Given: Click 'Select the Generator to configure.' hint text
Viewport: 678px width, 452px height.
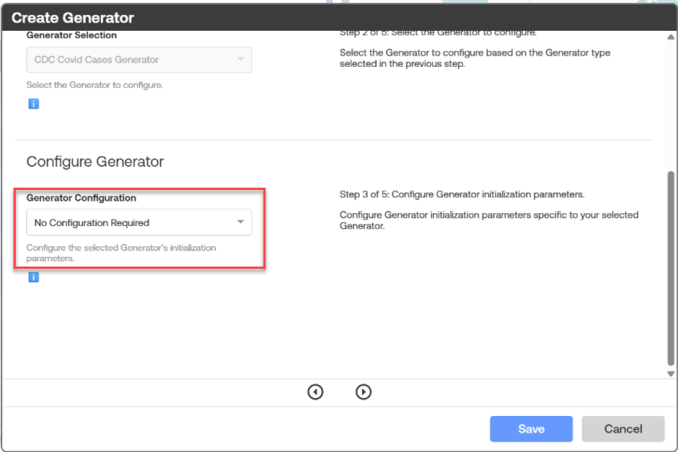Looking at the screenshot, I should click(95, 85).
